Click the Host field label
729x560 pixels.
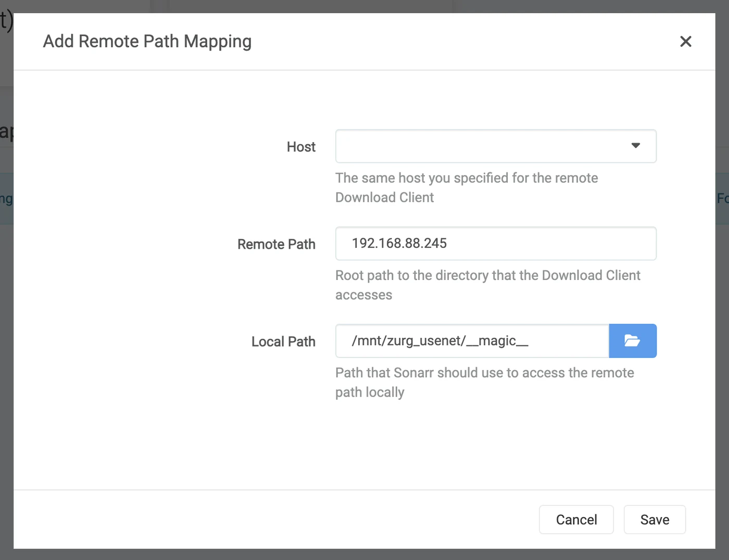coord(301,147)
